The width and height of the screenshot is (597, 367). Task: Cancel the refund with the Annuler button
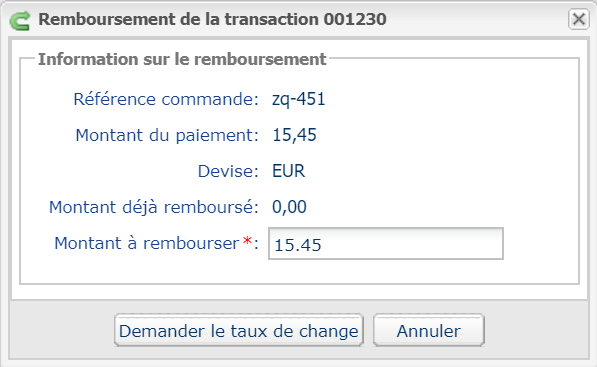[429, 330]
